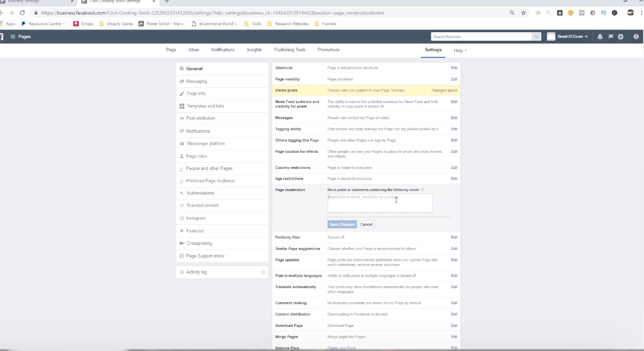Edit the Comment ranking setting
This screenshot has width=644, height=351.
(454, 303)
